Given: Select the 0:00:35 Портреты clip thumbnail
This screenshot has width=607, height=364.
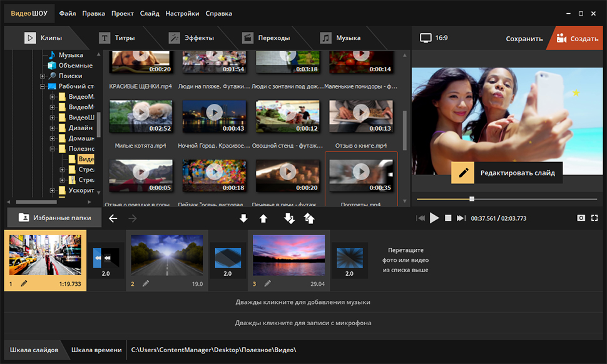Looking at the screenshot, I should [x=361, y=176].
